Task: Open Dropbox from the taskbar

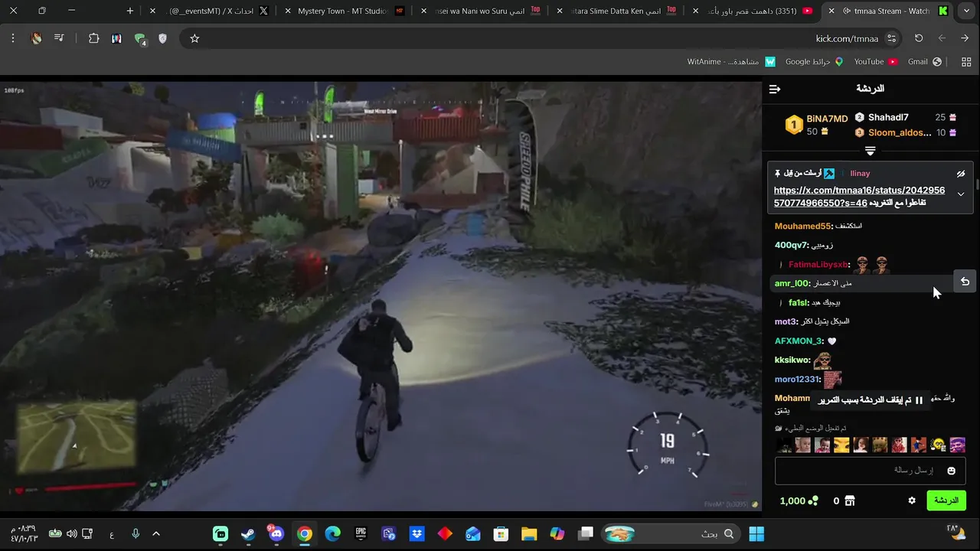Action: [416, 533]
